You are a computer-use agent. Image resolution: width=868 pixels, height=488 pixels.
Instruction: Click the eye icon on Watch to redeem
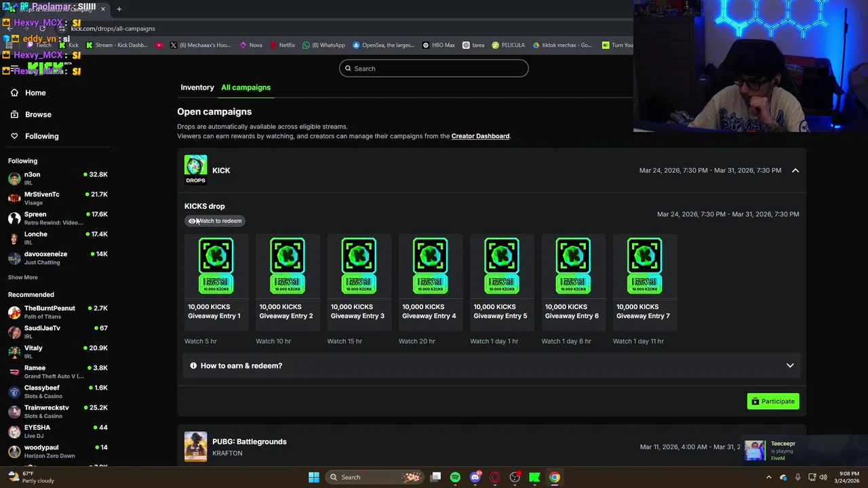coord(192,221)
